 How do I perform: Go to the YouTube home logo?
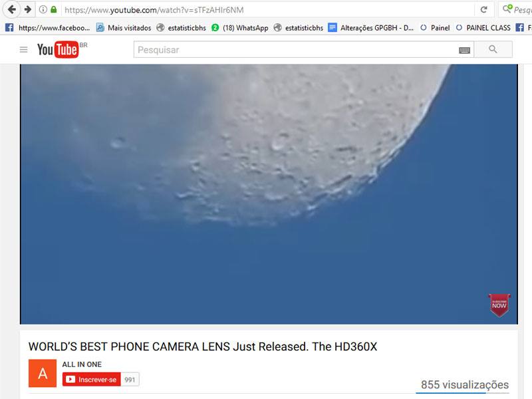click(59, 50)
